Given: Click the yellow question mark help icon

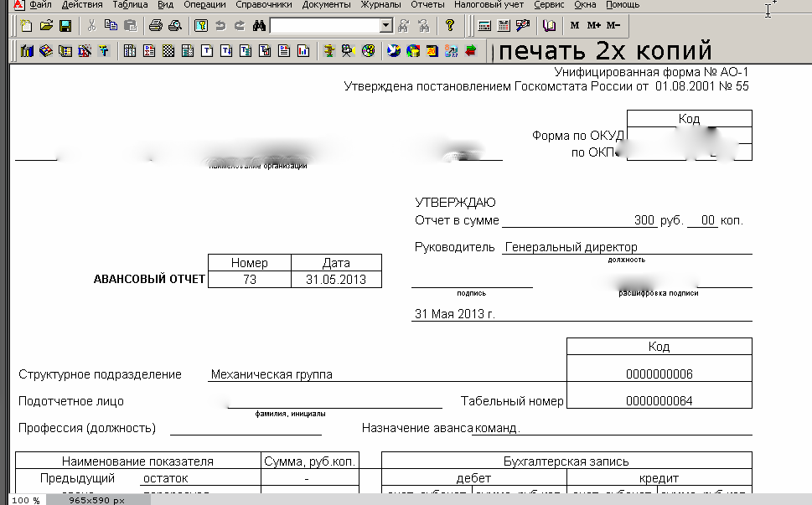Looking at the screenshot, I should coord(450,26).
